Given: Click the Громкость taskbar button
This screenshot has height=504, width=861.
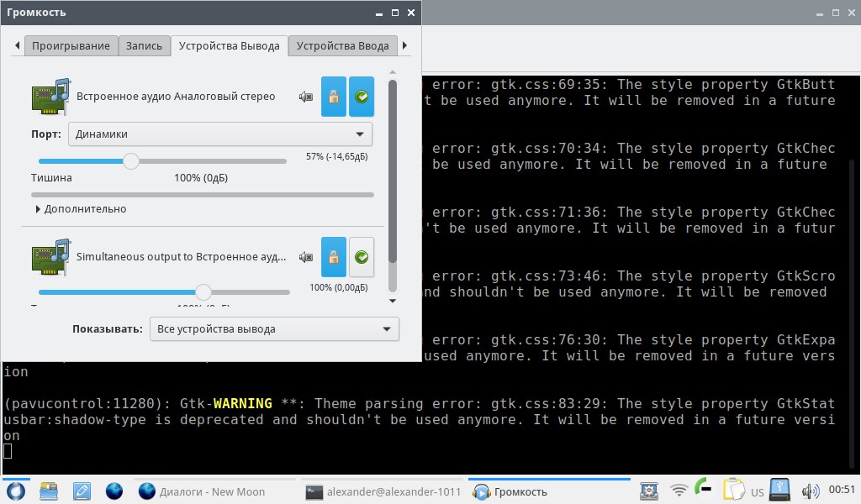Looking at the screenshot, I should coord(549,492).
